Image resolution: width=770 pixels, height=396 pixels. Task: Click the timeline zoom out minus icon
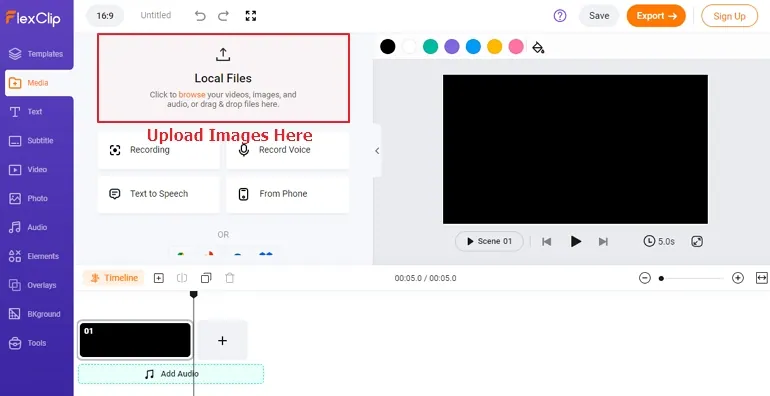[645, 278]
